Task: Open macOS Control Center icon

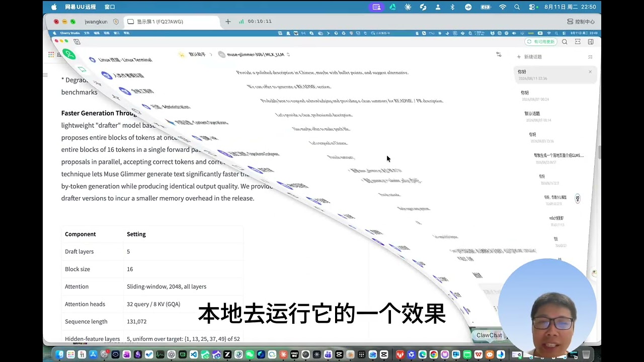Action: tap(533, 7)
